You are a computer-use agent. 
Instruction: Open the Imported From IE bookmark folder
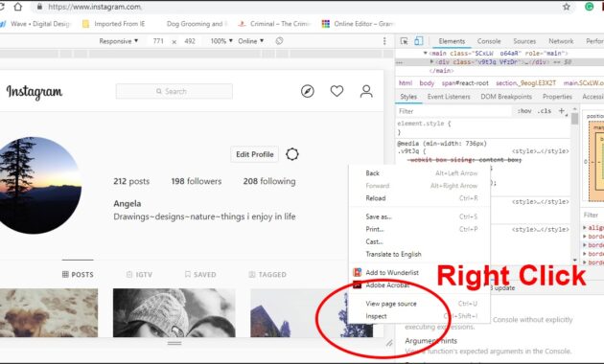click(114, 24)
